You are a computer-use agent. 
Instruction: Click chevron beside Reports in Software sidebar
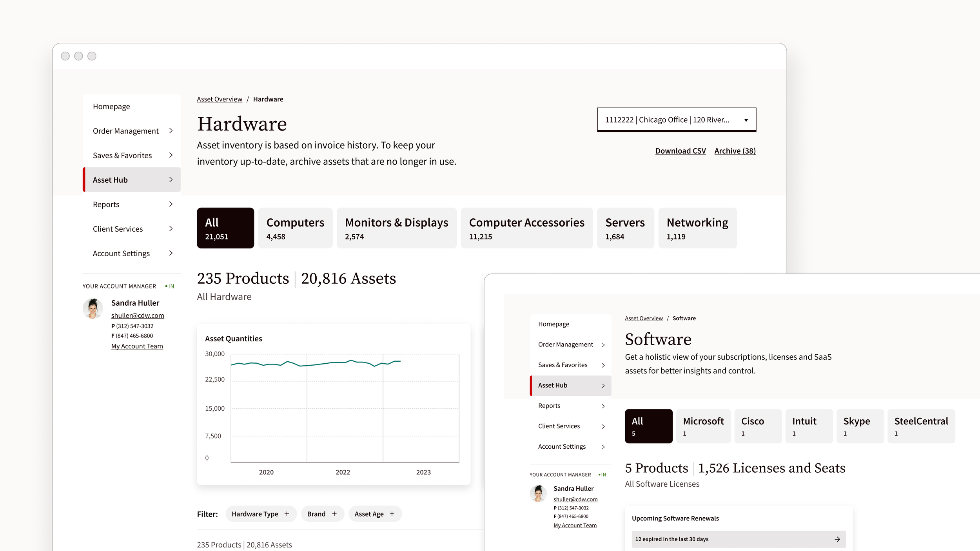click(603, 406)
